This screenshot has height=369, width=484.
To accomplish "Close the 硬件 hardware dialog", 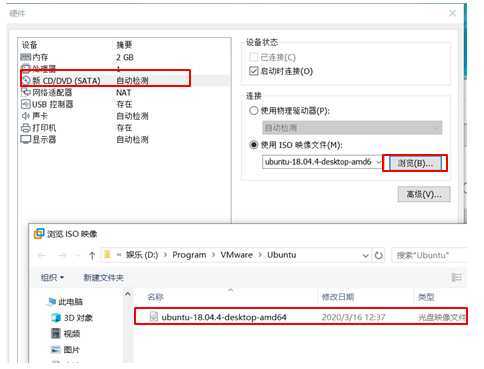I will click(x=452, y=13).
